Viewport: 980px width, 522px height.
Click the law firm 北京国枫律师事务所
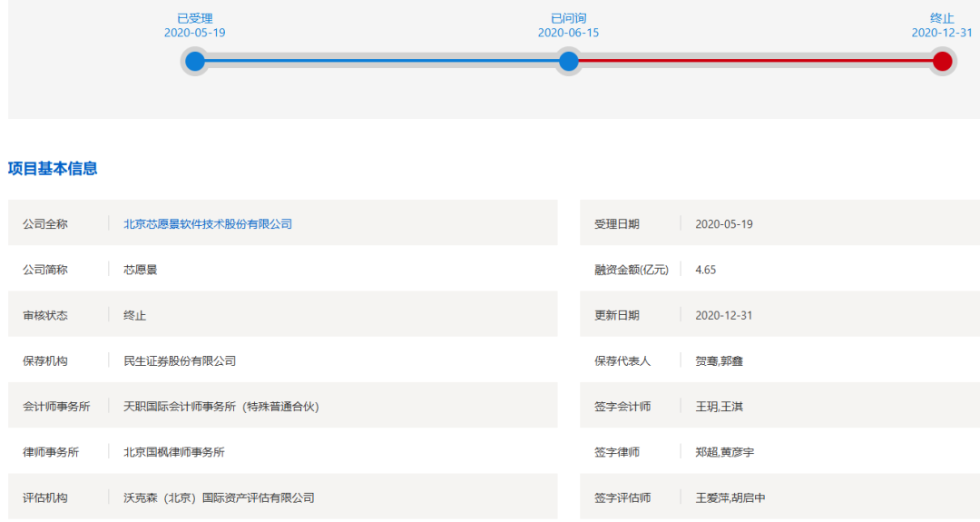tap(174, 451)
